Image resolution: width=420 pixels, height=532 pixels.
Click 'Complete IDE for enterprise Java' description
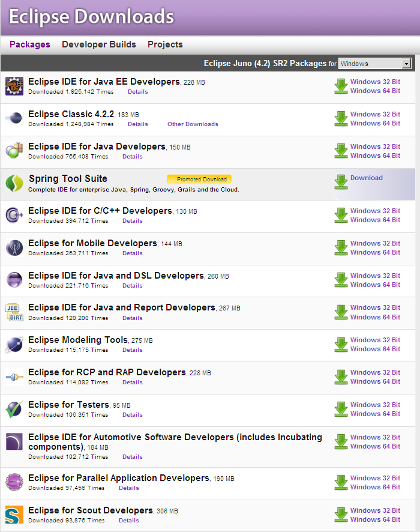(x=134, y=190)
